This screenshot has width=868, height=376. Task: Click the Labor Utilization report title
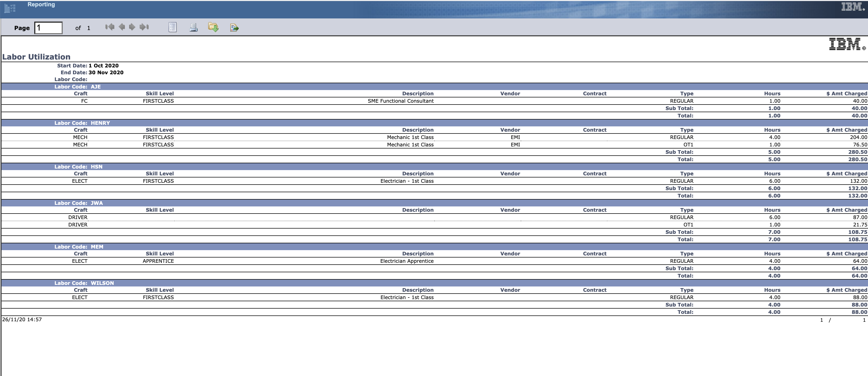(36, 57)
